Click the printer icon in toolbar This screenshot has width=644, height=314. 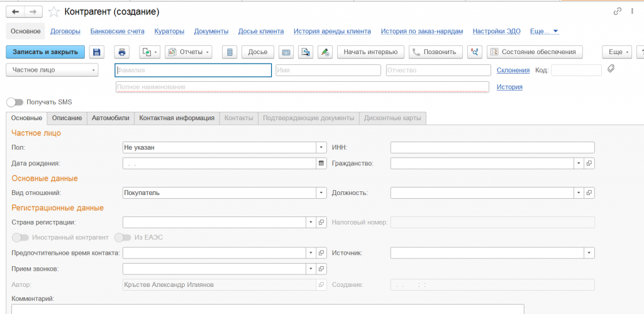point(122,52)
